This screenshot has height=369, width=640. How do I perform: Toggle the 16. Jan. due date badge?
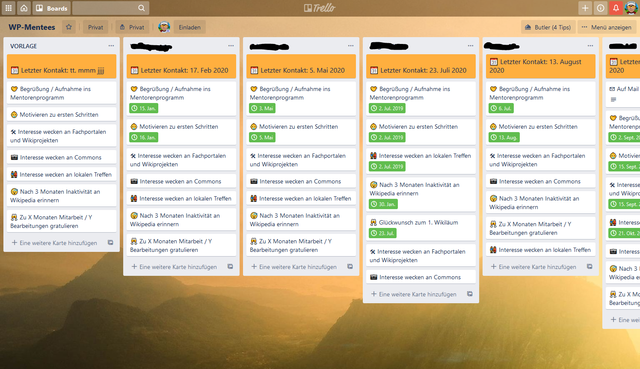[144, 137]
